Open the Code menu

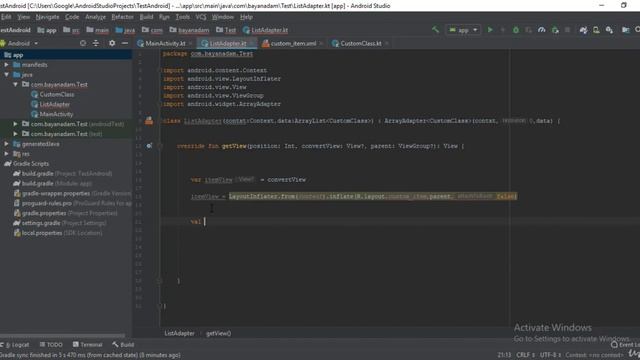(72, 17)
